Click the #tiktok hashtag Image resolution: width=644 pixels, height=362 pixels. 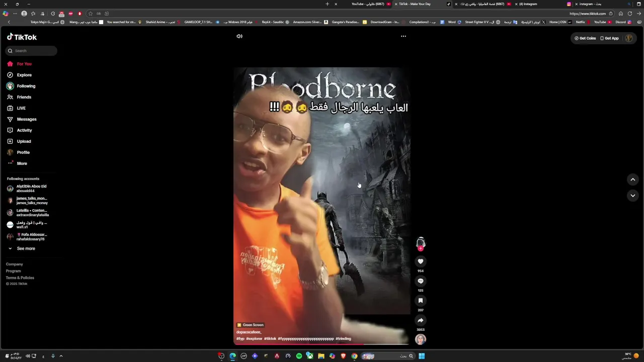270,339
